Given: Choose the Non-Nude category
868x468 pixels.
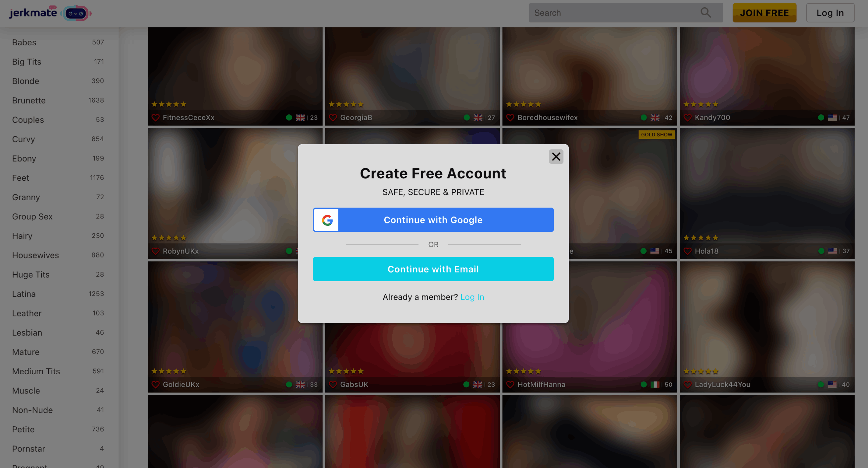Looking at the screenshot, I should (x=32, y=410).
